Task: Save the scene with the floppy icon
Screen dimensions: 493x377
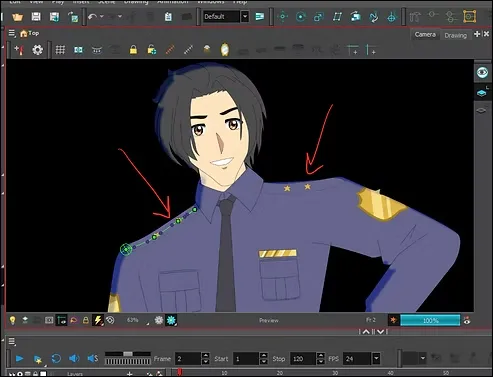Action: tap(36, 17)
